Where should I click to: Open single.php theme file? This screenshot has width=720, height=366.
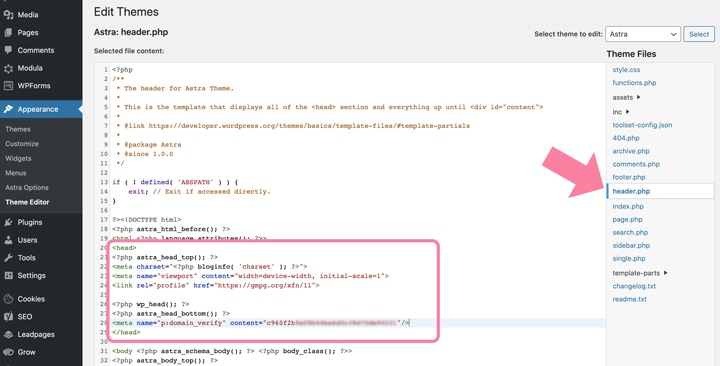click(629, 259)
